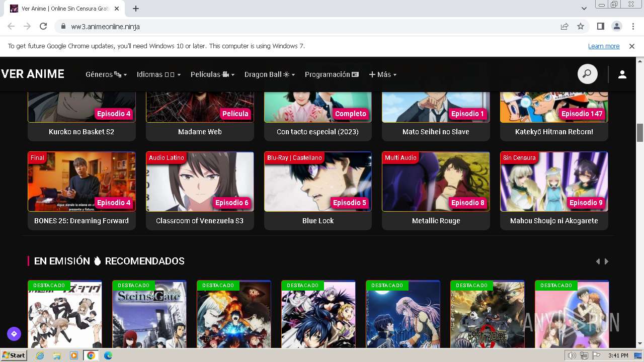Open Chrome three-dot menu
This screenshot has width=644, height=362.
pyautogui.click(x=632, y=26)
